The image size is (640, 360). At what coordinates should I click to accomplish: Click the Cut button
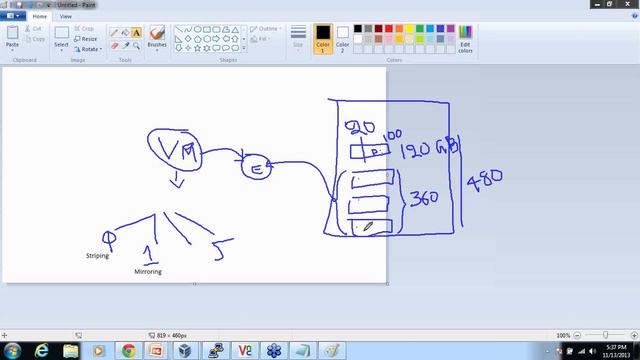(x=33, y=29)
